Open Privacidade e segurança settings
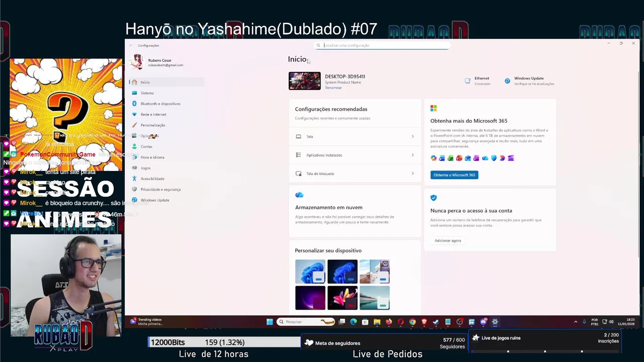The width and height of the screenshot is (644, 362). [167, 189]
